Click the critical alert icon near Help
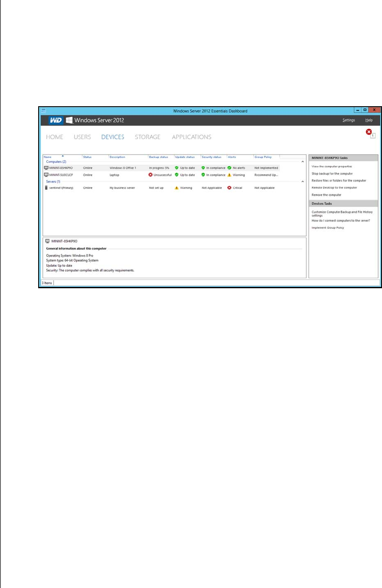Screen dimensions: 382x588 pyautogui.click(x=369, y=132)
